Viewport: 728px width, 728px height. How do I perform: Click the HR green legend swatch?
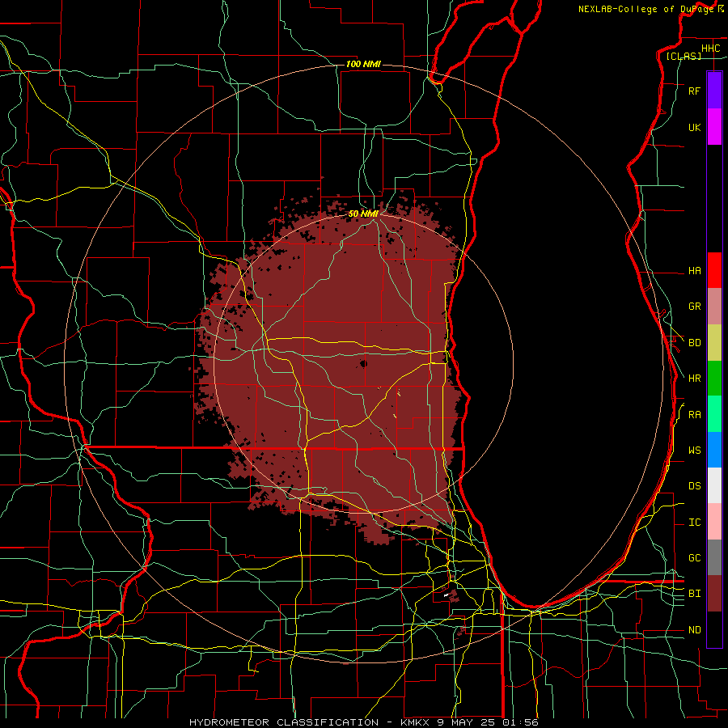[714, 379]
